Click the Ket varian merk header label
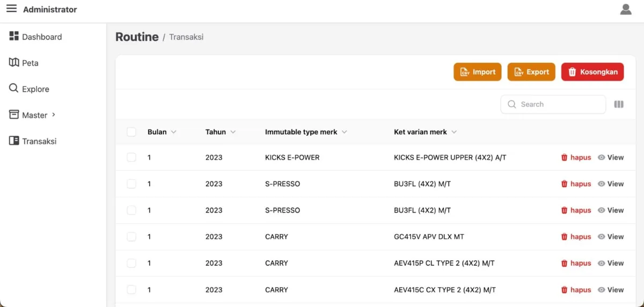Viewport: 644px width, 307px height. [420, 132]
